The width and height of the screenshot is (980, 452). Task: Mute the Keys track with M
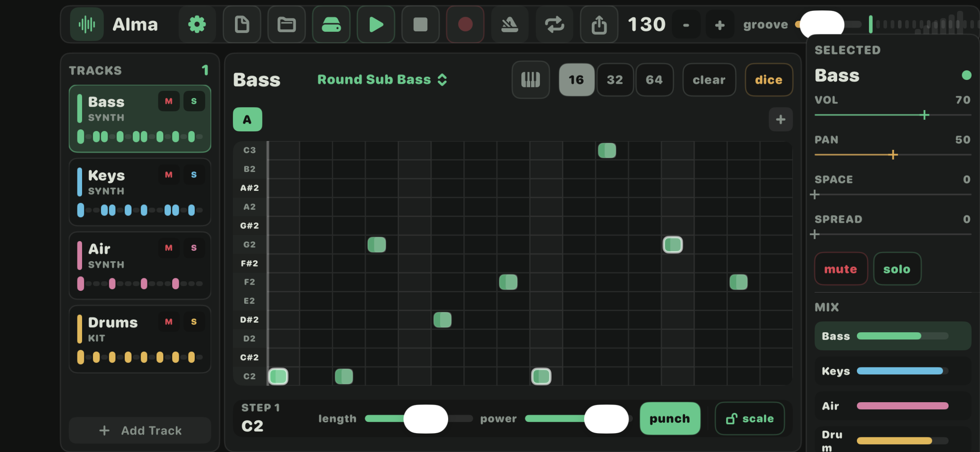coord(168,175)
